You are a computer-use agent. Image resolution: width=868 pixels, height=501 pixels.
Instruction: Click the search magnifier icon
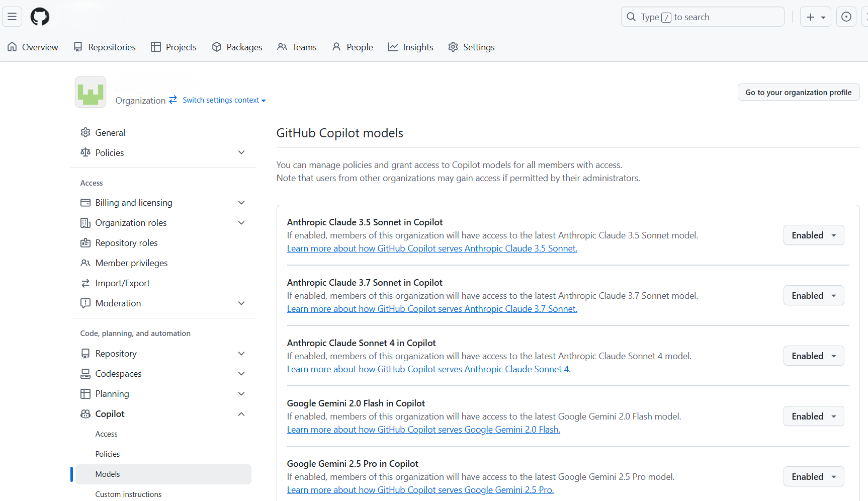click(x=631, y=17)
